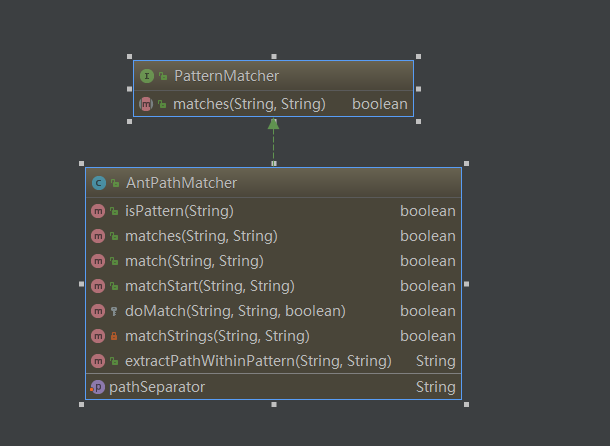Click the public visibility icon next to PatternMatcher title

pos(163,76)
